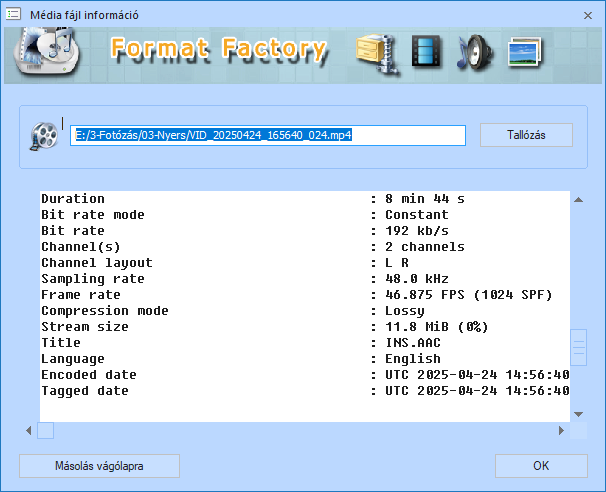The image size is (606, 492).
Task: Click the 'Channel layout' label
Action: [97, 263]
